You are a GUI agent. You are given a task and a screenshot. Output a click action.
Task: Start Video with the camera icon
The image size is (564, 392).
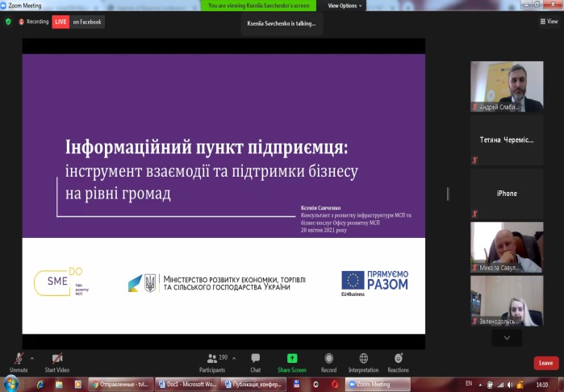(x=56, y=362)
